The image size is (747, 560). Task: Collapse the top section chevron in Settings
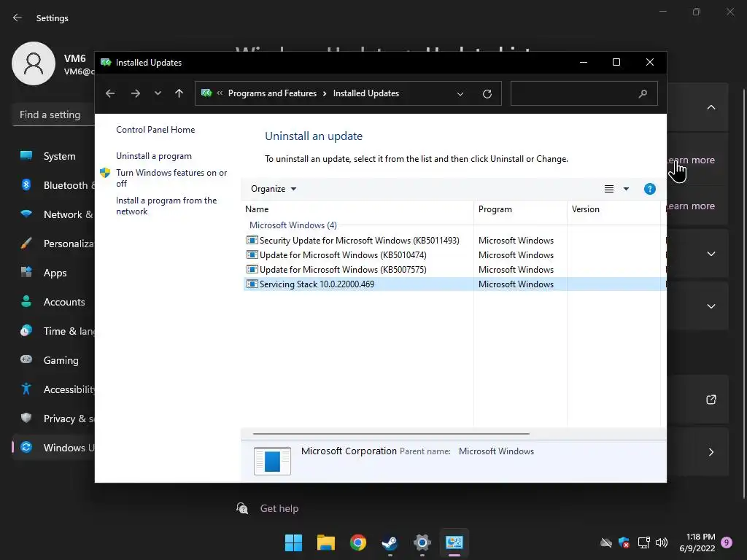pyautogui.click(x=711, y=107)
